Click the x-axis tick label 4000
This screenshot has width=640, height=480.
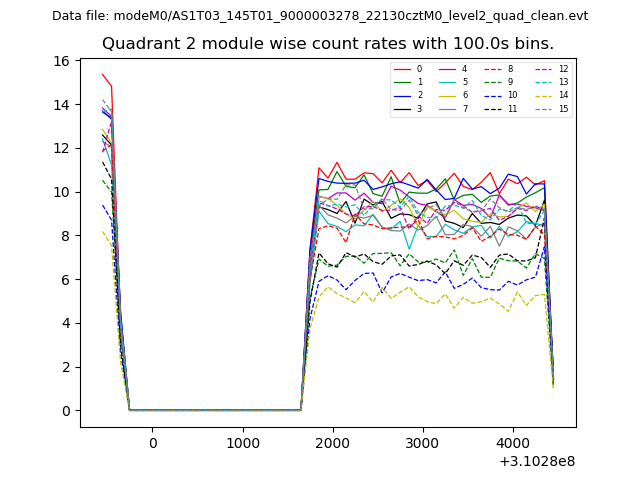(x=513, y=443)
